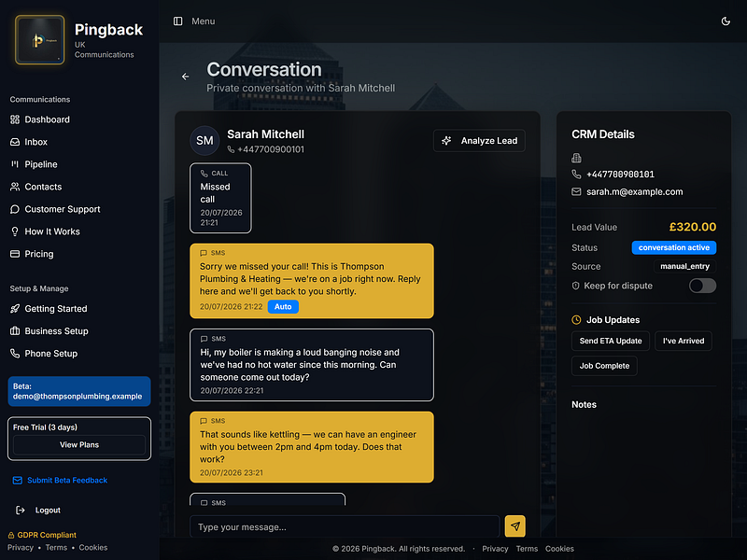This screenshot has height=560, width=747.
Task: Click the CALL phone icon on missed call card
Action: (204, 174)
